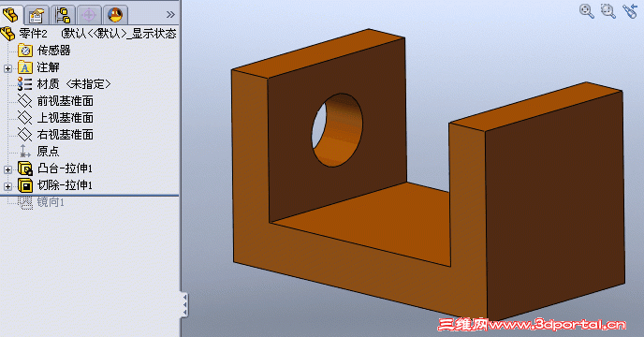Open the DisplayManager appearance tab
The width and height of the screenshot is (644, 337).
point(115,15)
